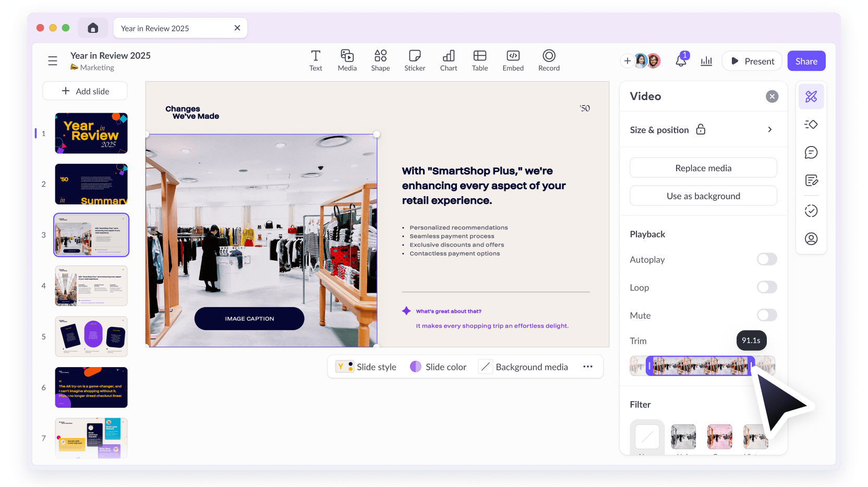This screenshot has width=868, height=487.
Task: Open more slide options ellipsis
Action: point(588,367)
